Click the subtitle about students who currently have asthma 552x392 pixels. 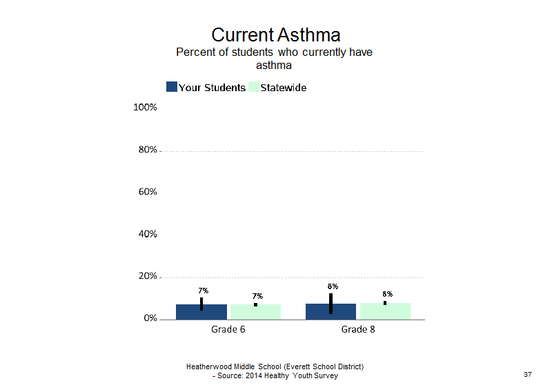(x=274, y=59)
